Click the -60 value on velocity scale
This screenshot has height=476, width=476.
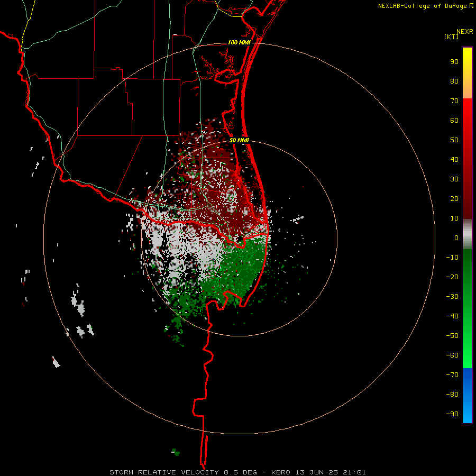click(452, 355)
